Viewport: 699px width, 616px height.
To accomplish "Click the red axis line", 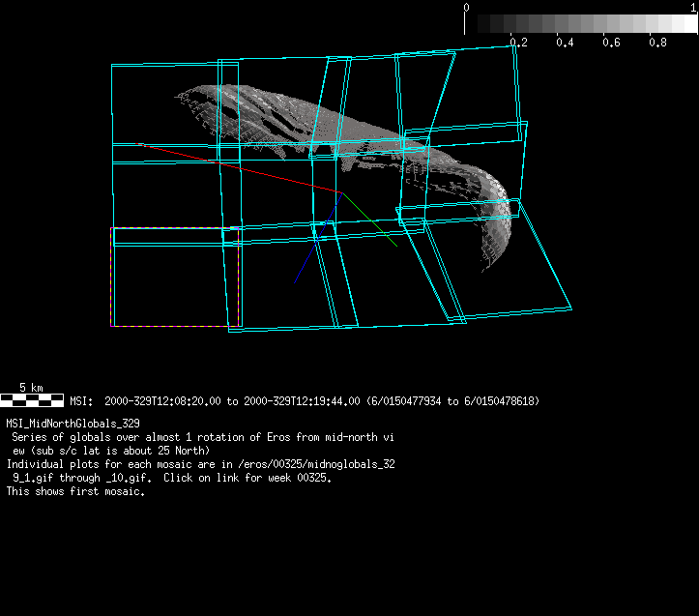I will (242, 168).
